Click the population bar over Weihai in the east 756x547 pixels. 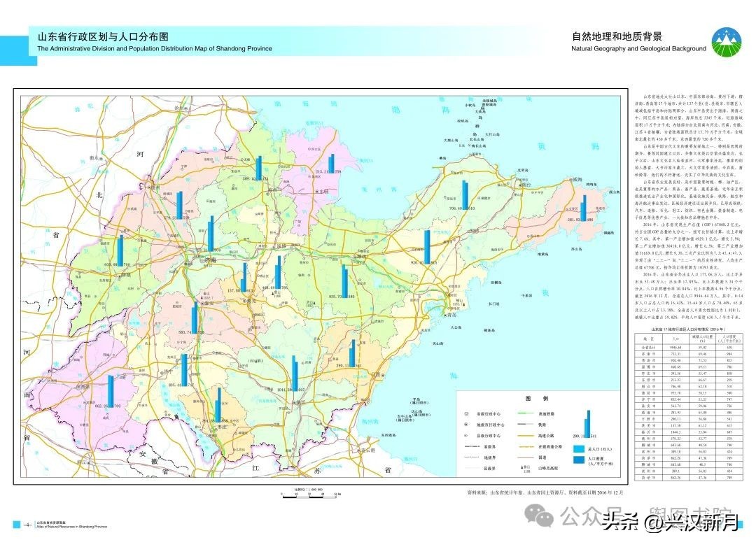click(584, 208)
